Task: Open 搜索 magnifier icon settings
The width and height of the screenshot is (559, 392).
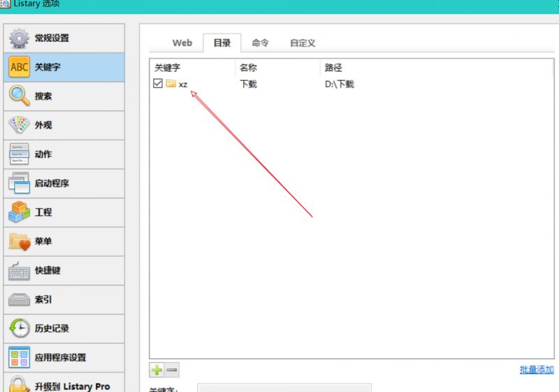Action: [20, 96]
